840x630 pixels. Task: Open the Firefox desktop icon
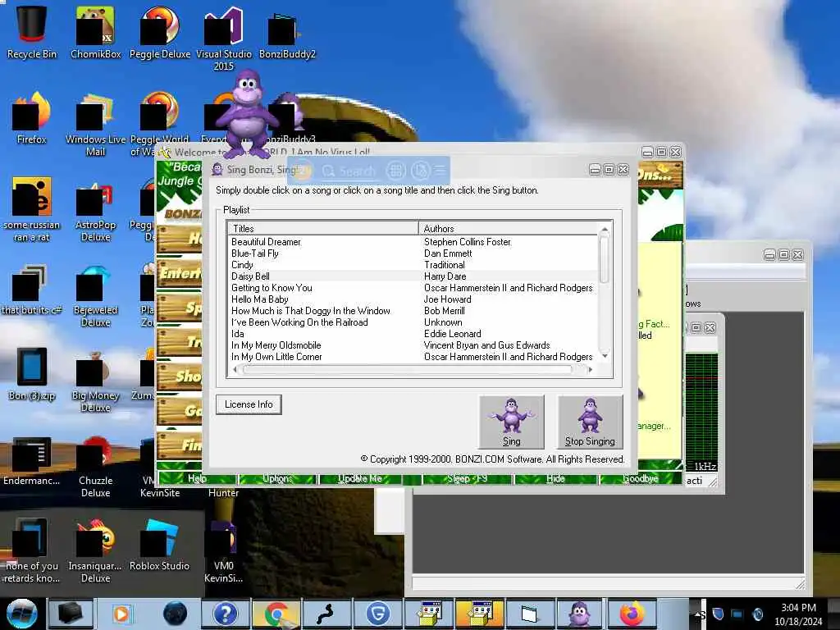pyautogui.click(x=32, y=118)
